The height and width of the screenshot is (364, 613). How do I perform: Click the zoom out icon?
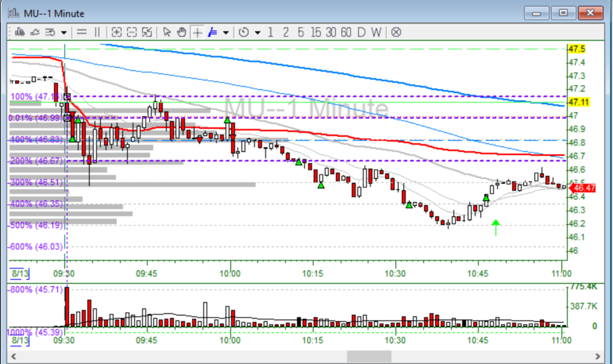point(132,32)
